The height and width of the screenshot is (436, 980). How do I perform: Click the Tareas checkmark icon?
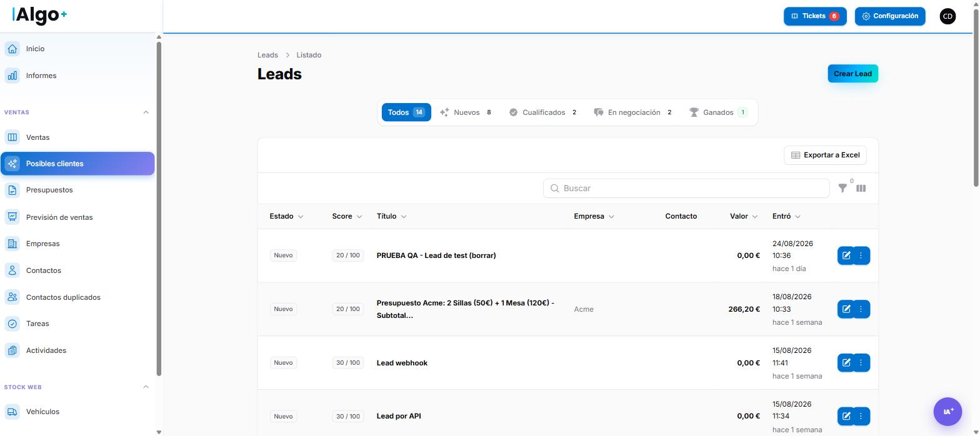[x=12, y=324]
